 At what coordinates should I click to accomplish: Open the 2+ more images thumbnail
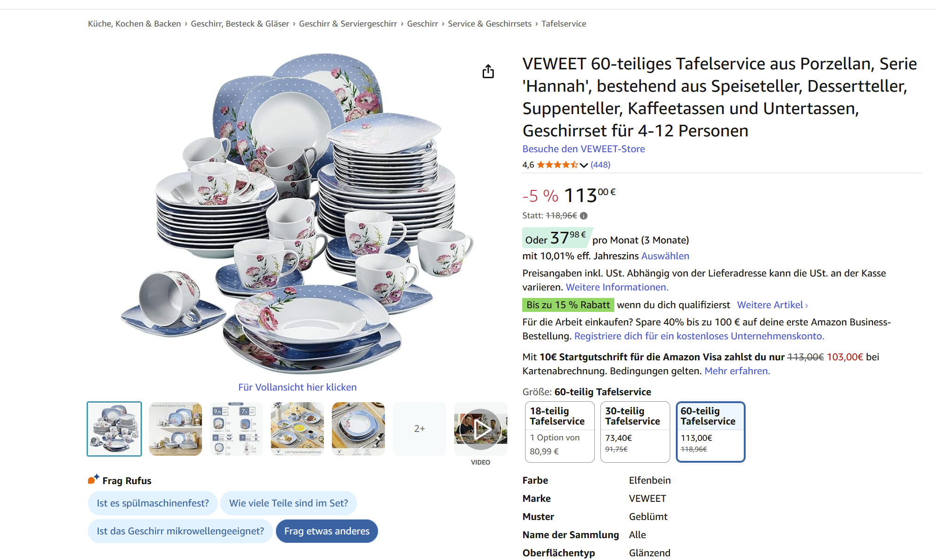pyautogui.click(x=419, y=429)
